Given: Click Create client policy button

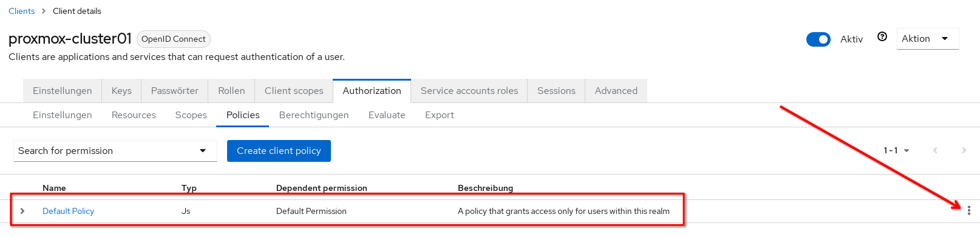Looking at the screenshot, I should pos(279,151).
